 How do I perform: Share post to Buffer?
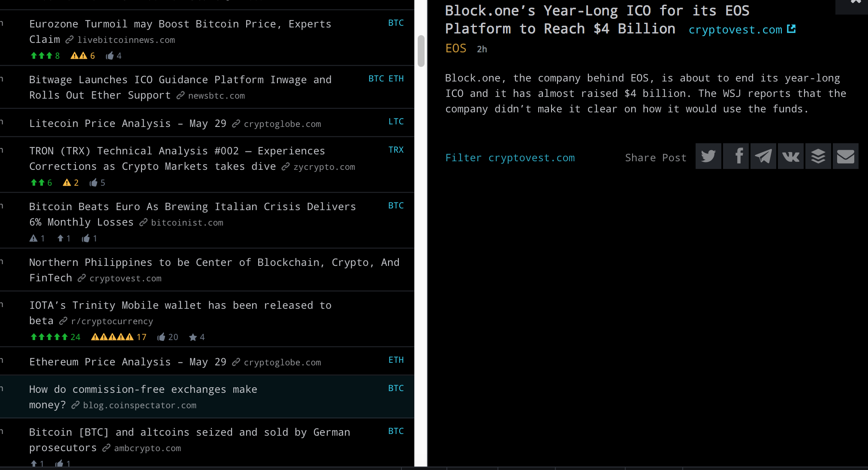point(818,156)
